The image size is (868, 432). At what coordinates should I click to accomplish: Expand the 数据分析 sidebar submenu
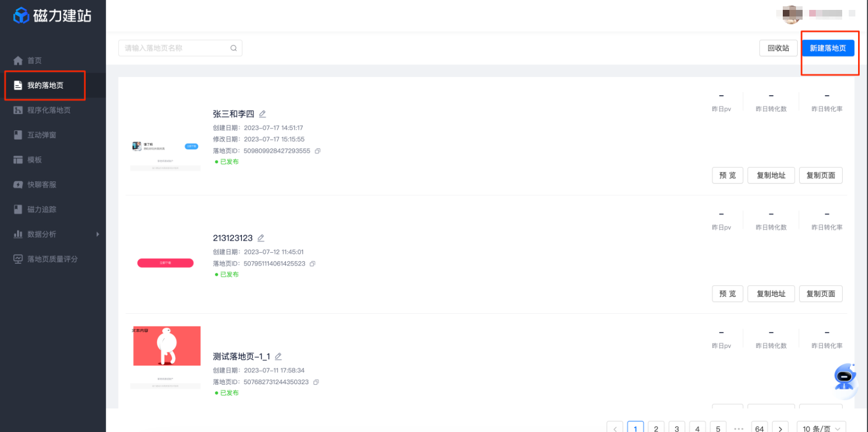coord(97,234)
